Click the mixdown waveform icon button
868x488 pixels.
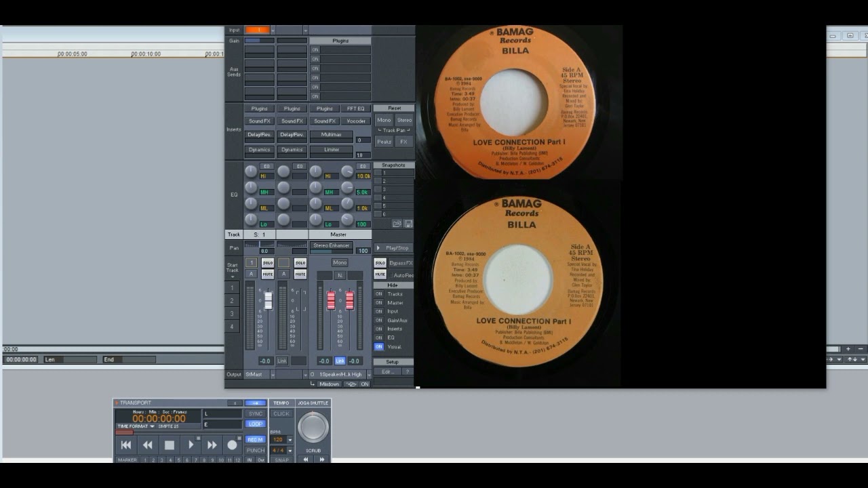351,384
